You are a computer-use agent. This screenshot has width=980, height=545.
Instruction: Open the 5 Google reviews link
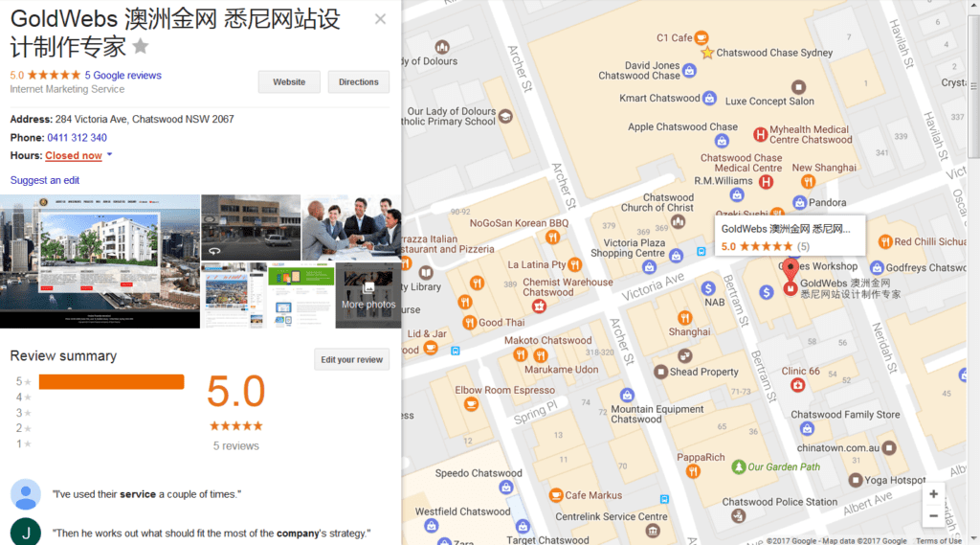(122, 75)
